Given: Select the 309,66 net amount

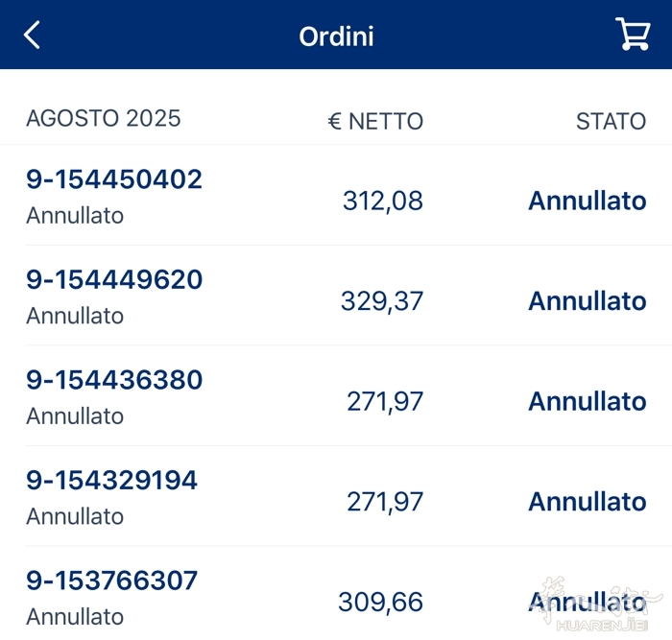Looking at the screenshot, I should click(380, 602).
